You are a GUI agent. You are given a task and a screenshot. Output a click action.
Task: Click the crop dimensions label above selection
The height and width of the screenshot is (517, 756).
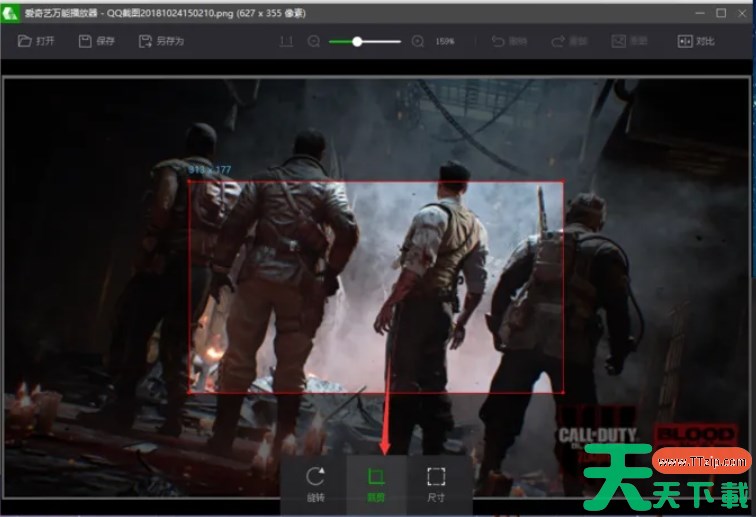pyautogui.click(x=210, y=170)
